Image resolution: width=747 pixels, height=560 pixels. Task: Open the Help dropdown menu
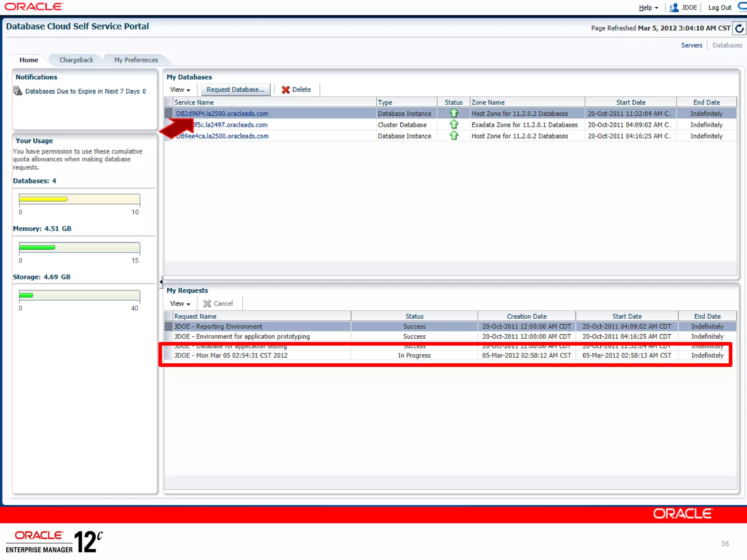pyautogui.click(x=648, y=8)
